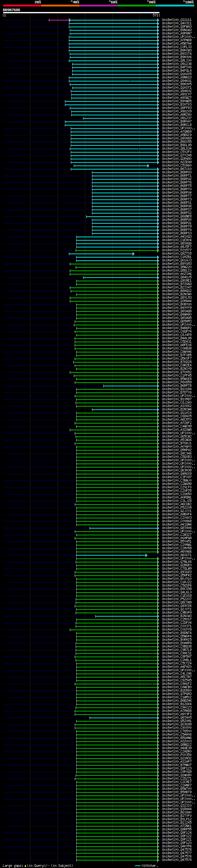
Task: Select the UniRef100_B3VTV3 label
Action: 176,104
